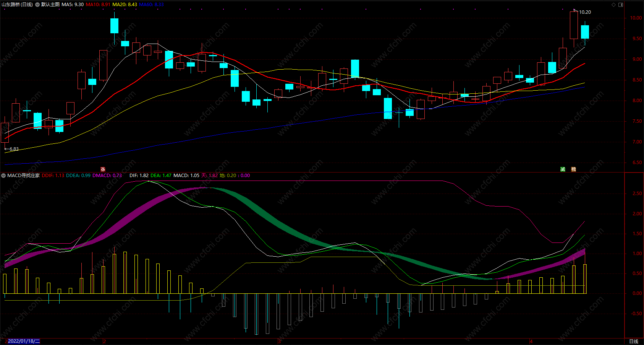644x345 pixels.
Task: Click month 3 marker on time axis
Action: point(280,341)
